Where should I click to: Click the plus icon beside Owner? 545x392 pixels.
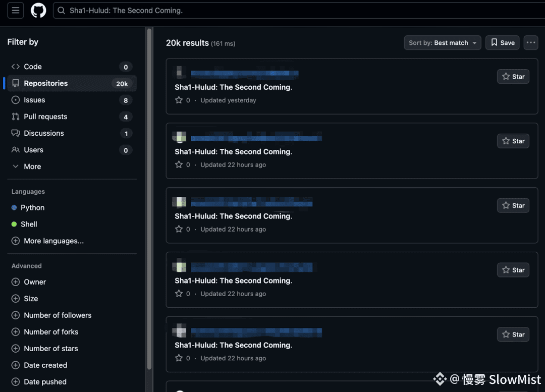click(x=15, y=282)
